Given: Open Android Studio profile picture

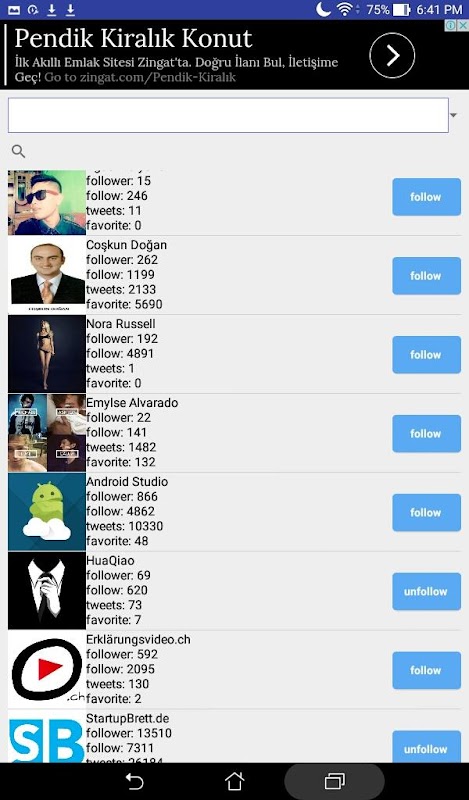Looking at the screenshot, I should pos(47,512).
